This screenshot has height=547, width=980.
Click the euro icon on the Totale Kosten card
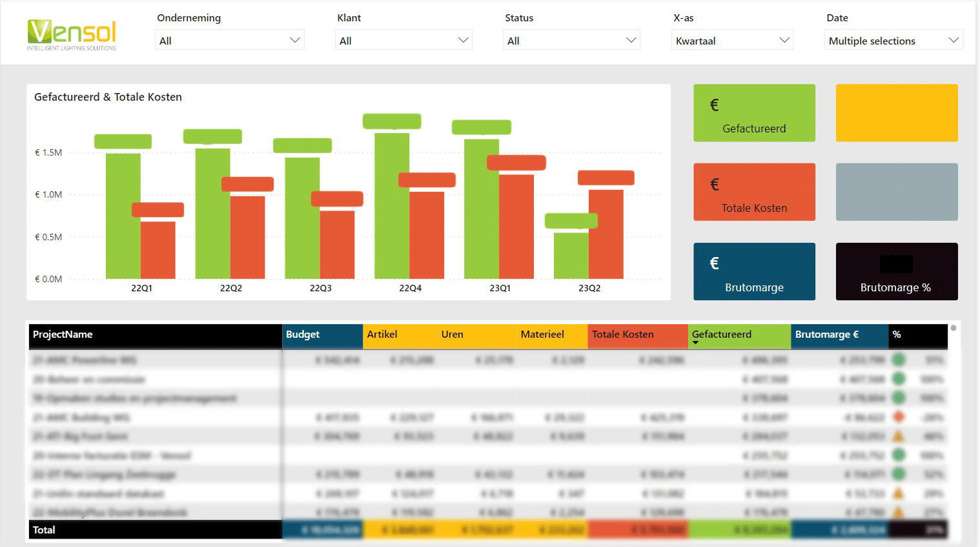[715, 183]
